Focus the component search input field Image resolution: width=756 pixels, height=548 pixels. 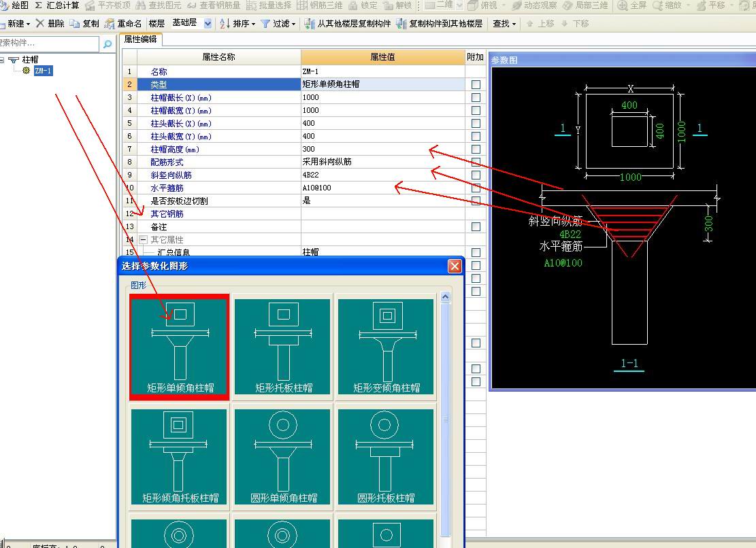pos(48,44)
